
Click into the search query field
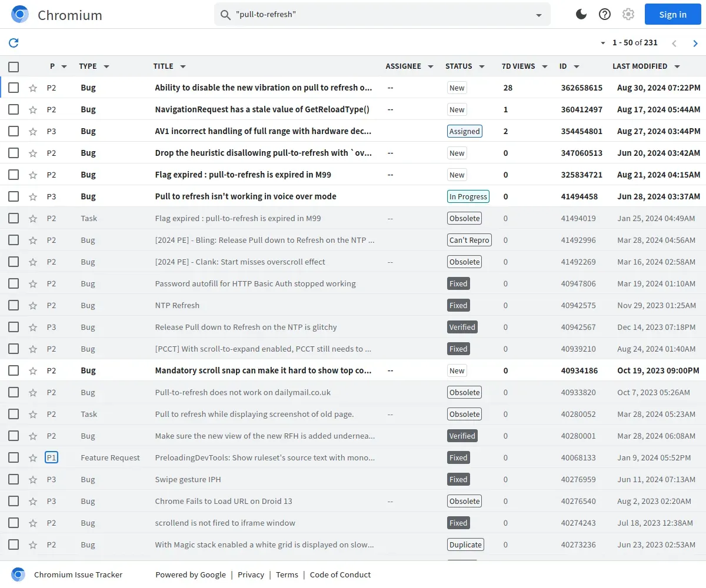pyautogui.click(x=382, y=15)
